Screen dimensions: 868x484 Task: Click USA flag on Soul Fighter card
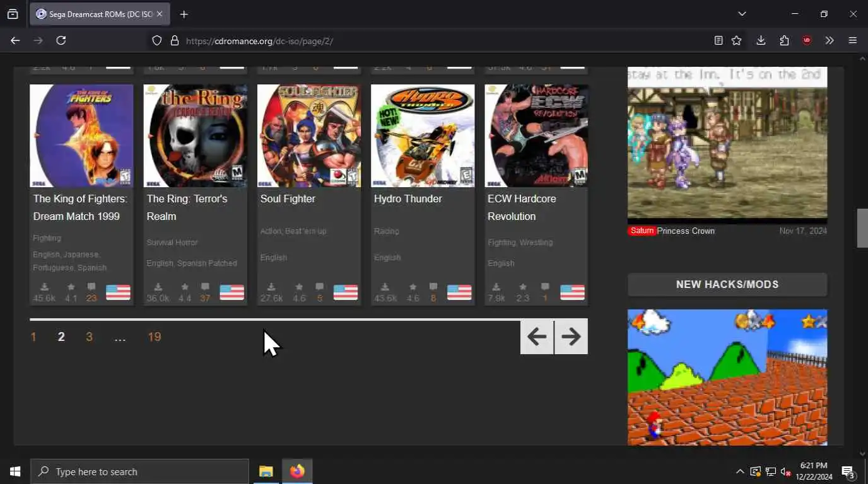345,292
